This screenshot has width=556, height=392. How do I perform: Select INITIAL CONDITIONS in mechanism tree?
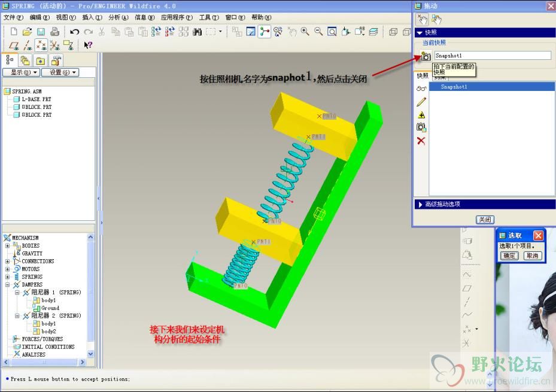coord(48,347)
